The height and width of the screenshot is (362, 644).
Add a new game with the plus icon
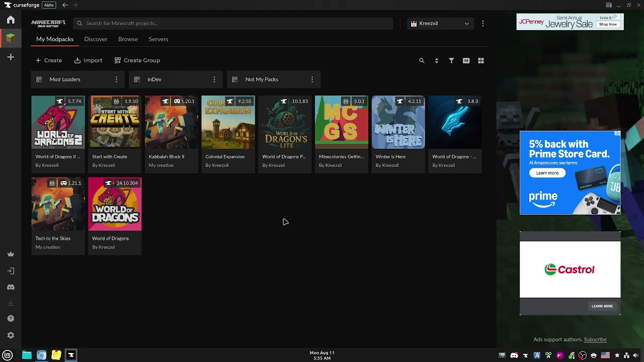(11, 57)
